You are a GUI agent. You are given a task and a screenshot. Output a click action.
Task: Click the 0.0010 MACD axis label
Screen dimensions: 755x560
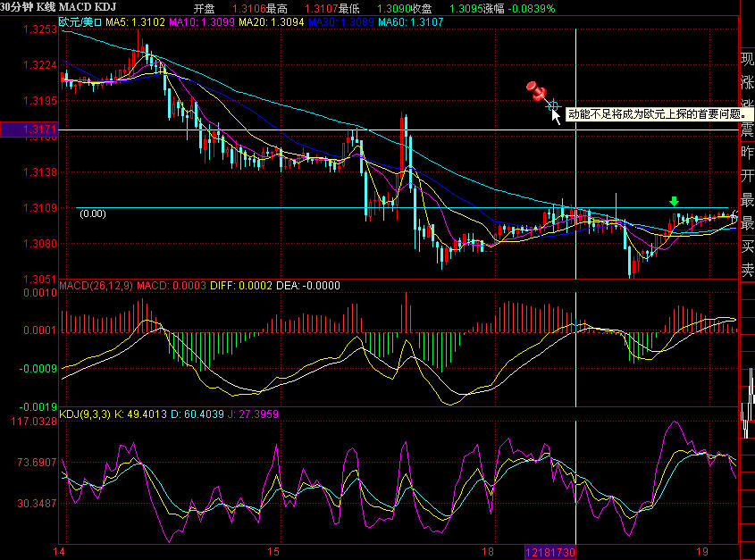pos(40,293)
